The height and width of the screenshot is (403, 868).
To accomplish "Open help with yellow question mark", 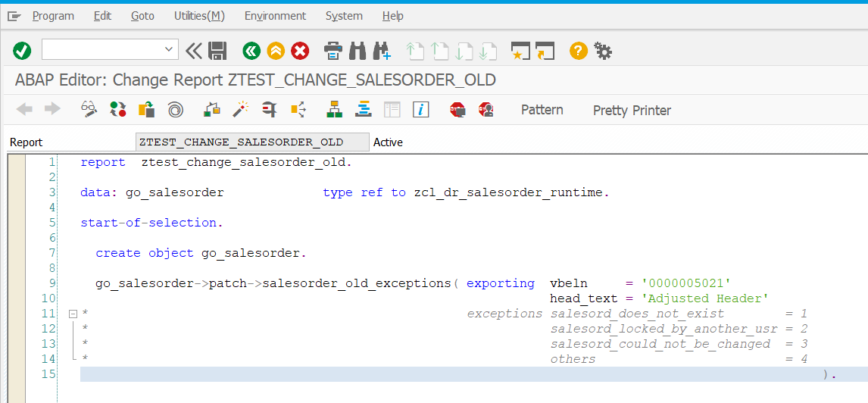I will point(578,51).
